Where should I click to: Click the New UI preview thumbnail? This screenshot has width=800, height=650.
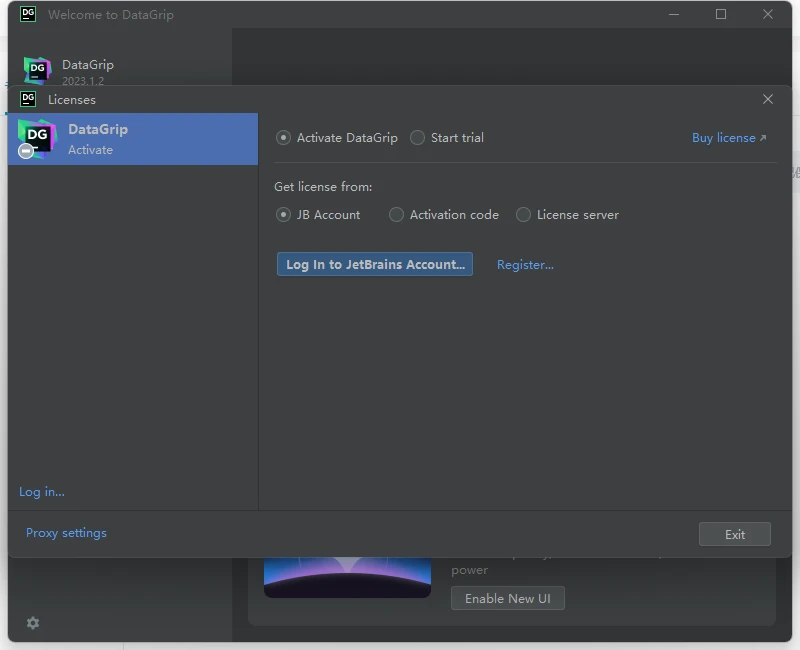[347, 577]
